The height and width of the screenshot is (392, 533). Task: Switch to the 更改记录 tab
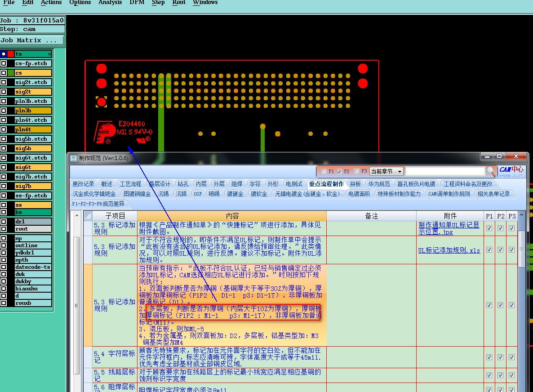click(83, 184)
